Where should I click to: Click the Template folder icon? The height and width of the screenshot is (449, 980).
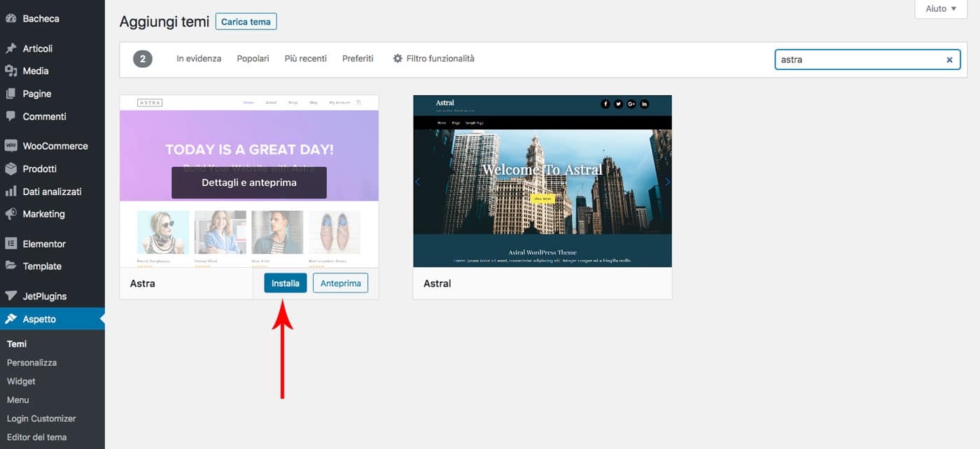click(10, 266)
